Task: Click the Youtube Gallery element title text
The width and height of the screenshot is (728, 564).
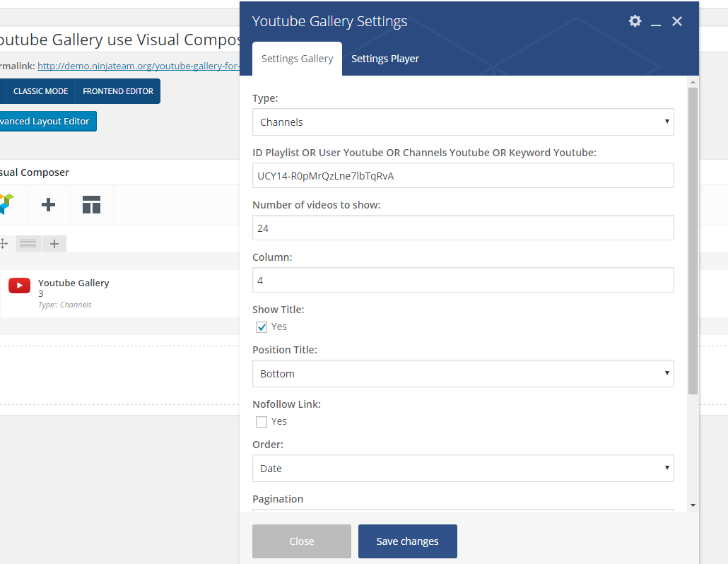Action: click(74, 283)
